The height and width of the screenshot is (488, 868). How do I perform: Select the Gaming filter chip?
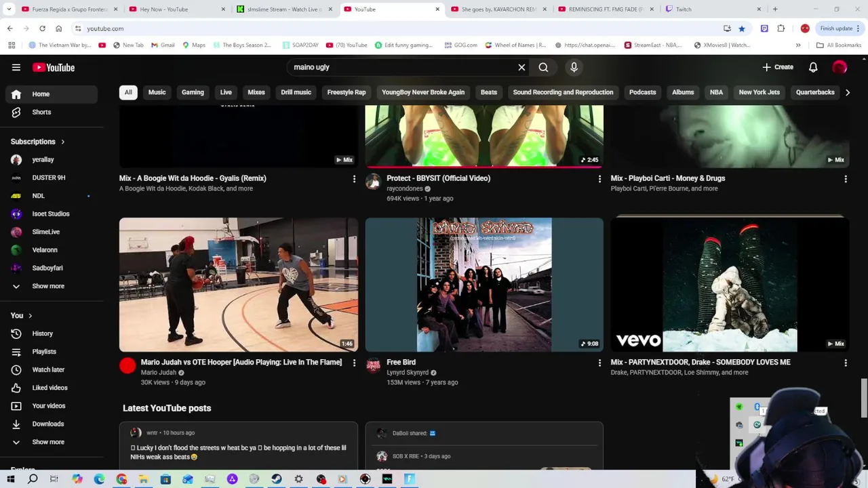pyautogui.click(x=193, y=92)
